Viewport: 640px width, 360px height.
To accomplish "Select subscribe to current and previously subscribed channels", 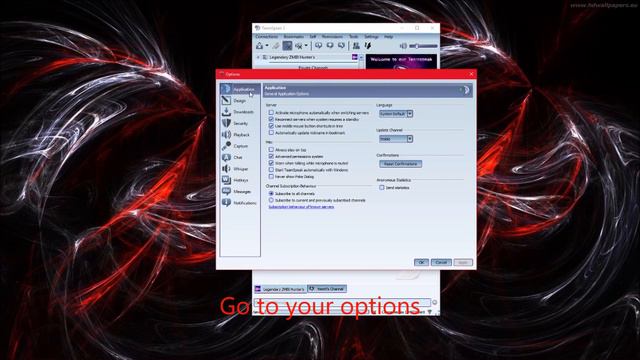I will (x=271, y=200).
